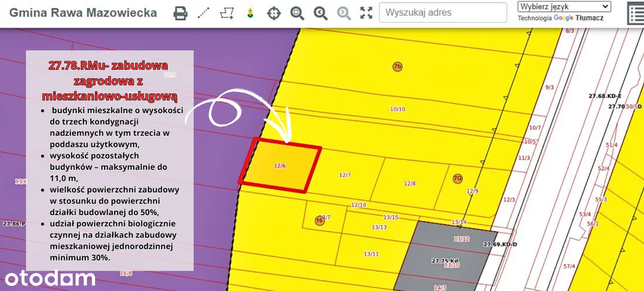Open the 'Wybierz język' language dropdown
644x291 pixels.
(x=564, y=7)
